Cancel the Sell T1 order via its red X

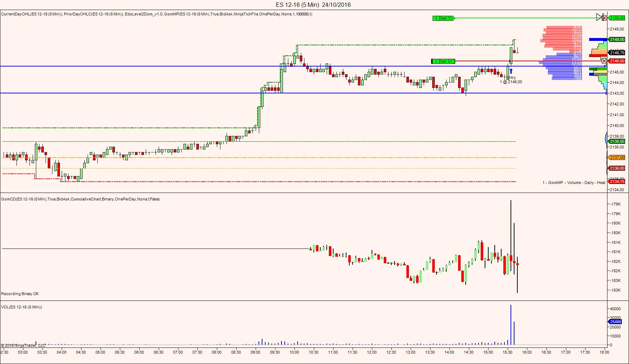(605, 18)
